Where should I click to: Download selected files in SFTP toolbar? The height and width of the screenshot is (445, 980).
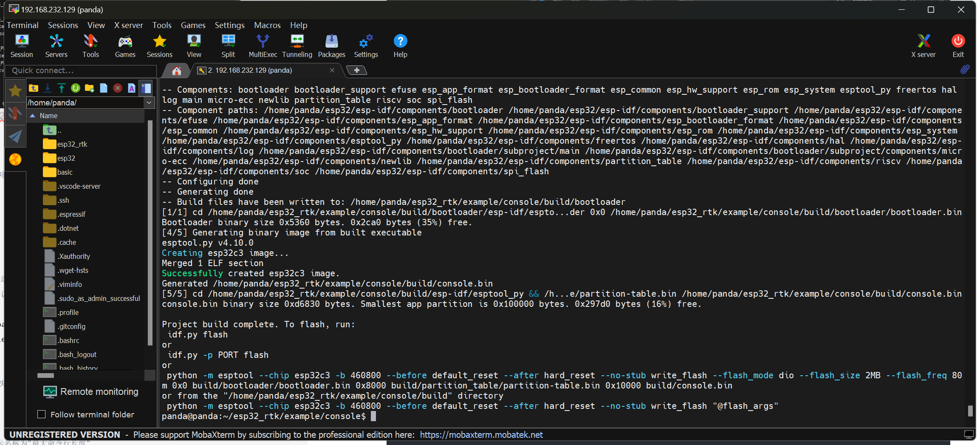48,88
